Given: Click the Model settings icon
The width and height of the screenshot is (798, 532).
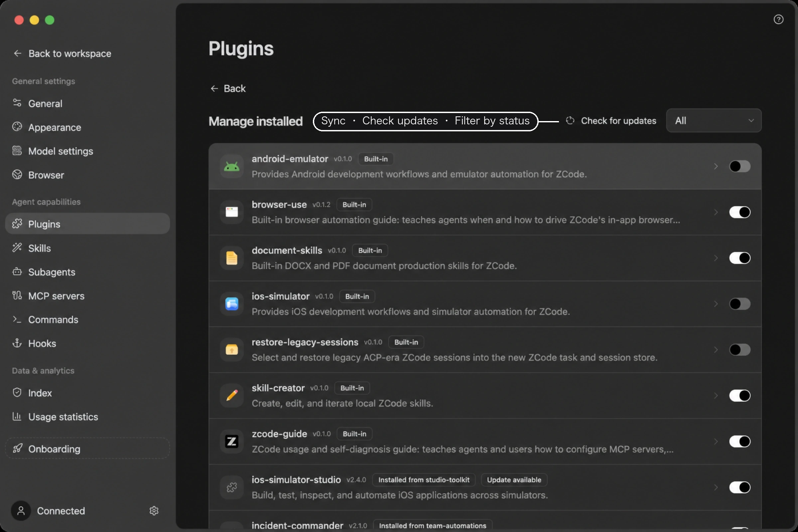Looking at the screenshot, I should click(17, 151).
